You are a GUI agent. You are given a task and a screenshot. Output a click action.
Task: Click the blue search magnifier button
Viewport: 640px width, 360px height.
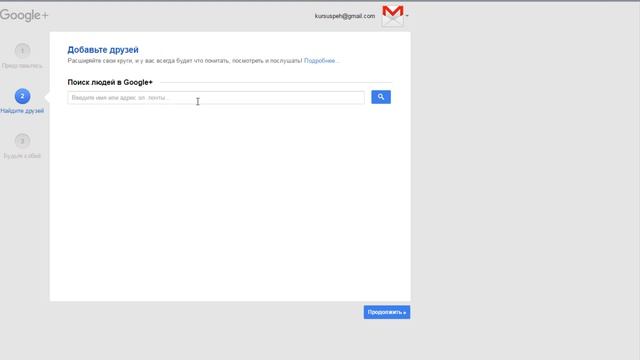(381, 97)
